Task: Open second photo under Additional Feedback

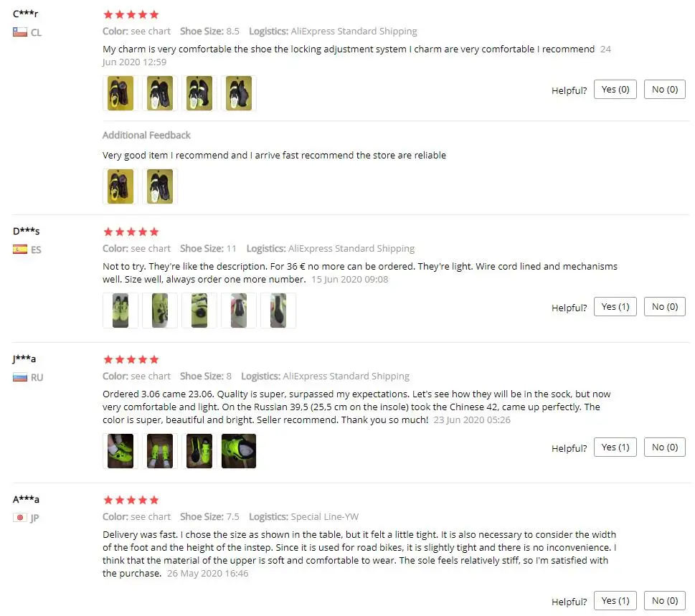Action: click(159, 186)
